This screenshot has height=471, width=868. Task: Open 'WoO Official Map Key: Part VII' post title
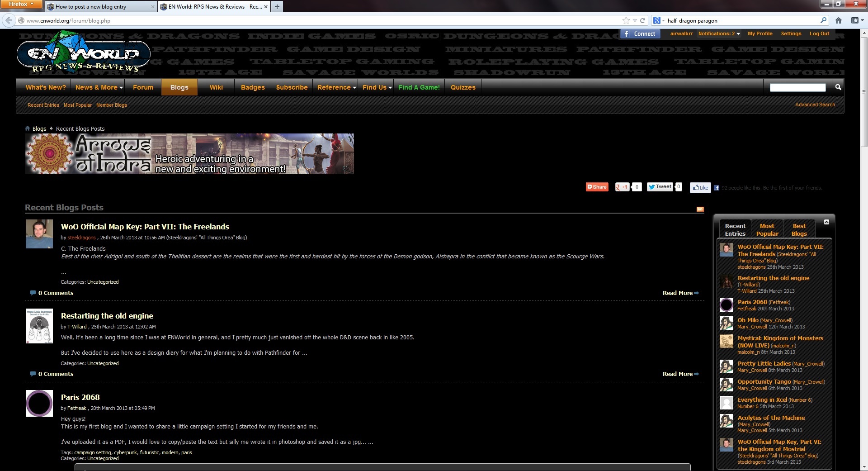145,227
